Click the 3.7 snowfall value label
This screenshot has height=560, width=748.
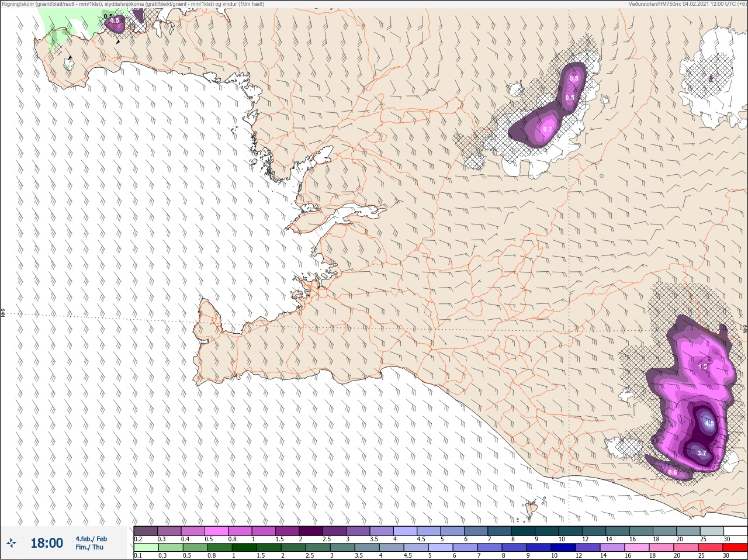click(702, 453)
